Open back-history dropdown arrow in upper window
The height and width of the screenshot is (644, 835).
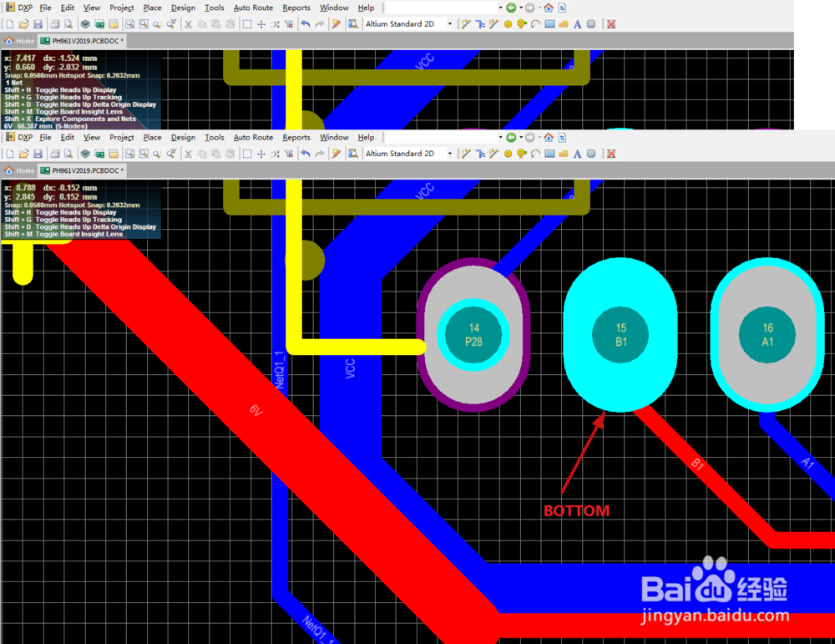521,8
